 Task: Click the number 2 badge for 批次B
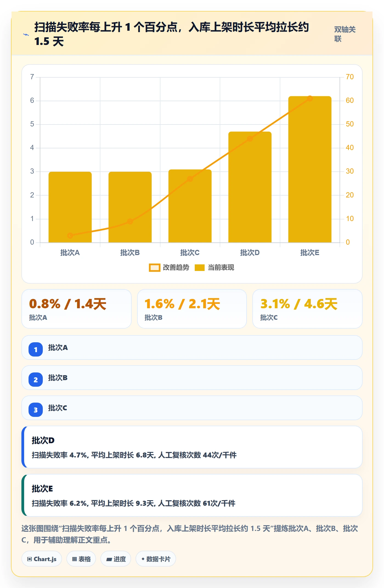coord(36,380)
